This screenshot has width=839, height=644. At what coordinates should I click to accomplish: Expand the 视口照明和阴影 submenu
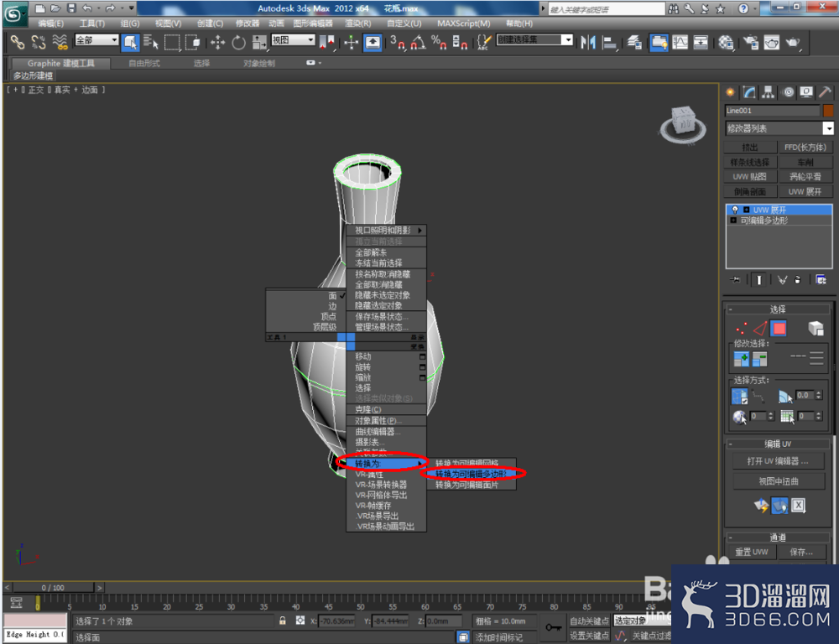point(386,230)
